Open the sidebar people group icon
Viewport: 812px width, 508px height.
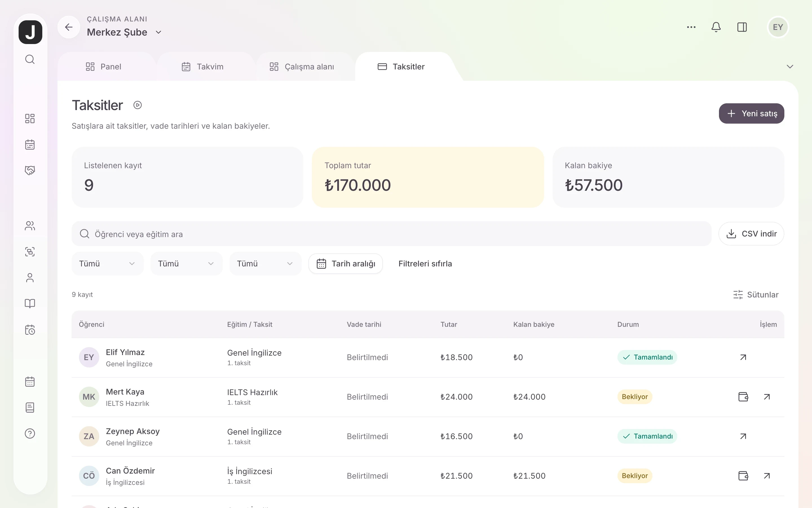(30, 226)
